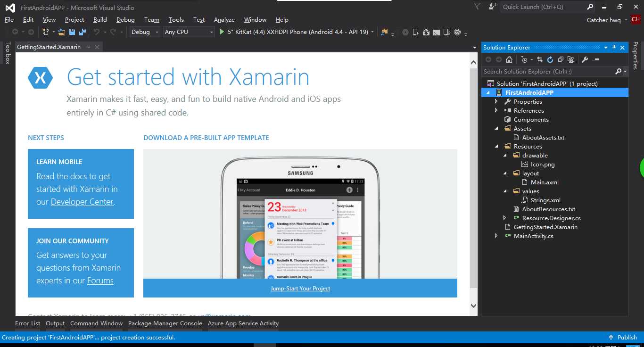Click the Home icon in Solution Explorer
The image size is (644, 347).
(x=509, y=59)
